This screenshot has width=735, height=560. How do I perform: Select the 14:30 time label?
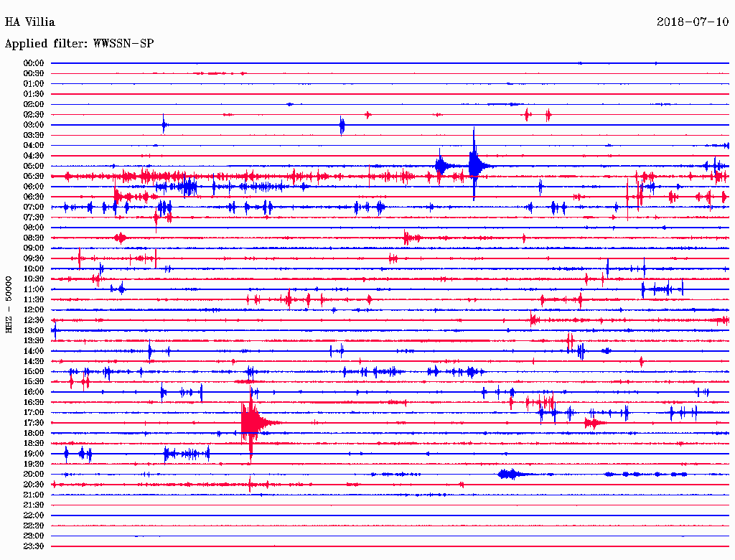click(x=34, y=361)
